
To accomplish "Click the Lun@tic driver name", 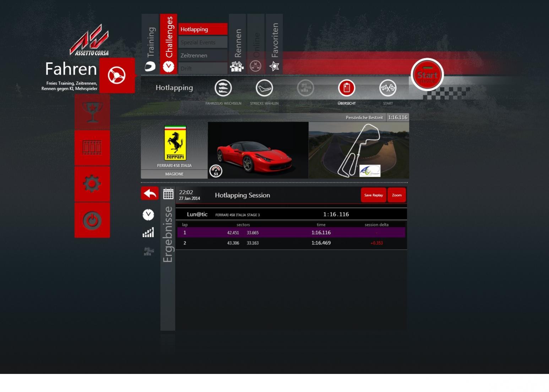I will click(197, 214).
